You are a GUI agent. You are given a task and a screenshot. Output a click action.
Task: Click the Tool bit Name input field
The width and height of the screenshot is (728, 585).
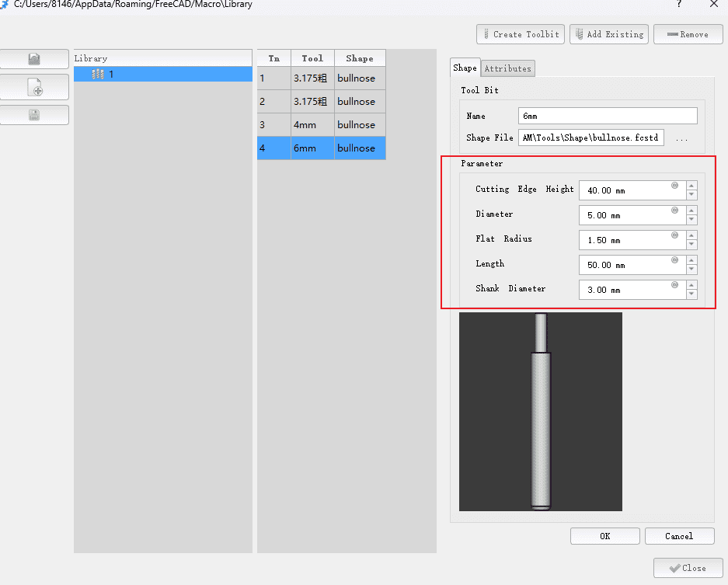tap(607, 116)
